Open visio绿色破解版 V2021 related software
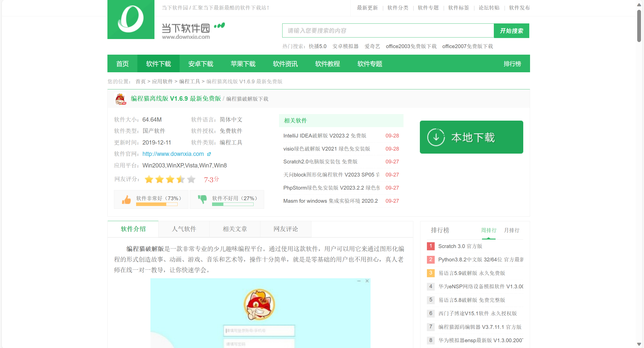The width and height of the screenshot is (644, 348). tap(327, 149)
